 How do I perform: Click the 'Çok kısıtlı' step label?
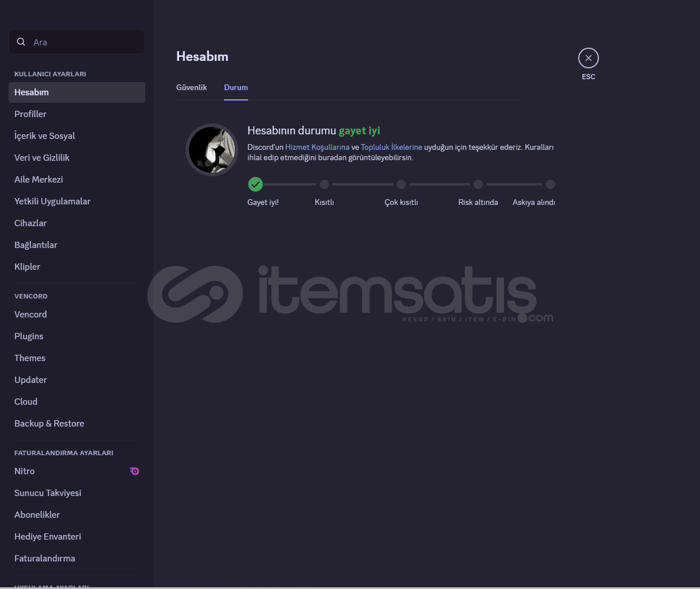pyautogui.click(x=401, y=202)
